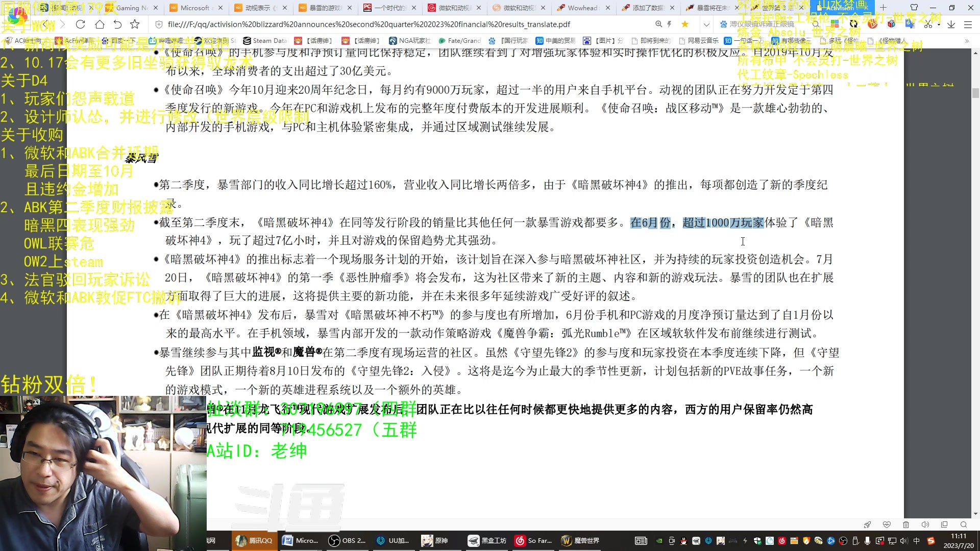The height and width of the screenshot is (551, 980).
Task: Switch to the 动视表示 tab
Action: click(260, 8)
